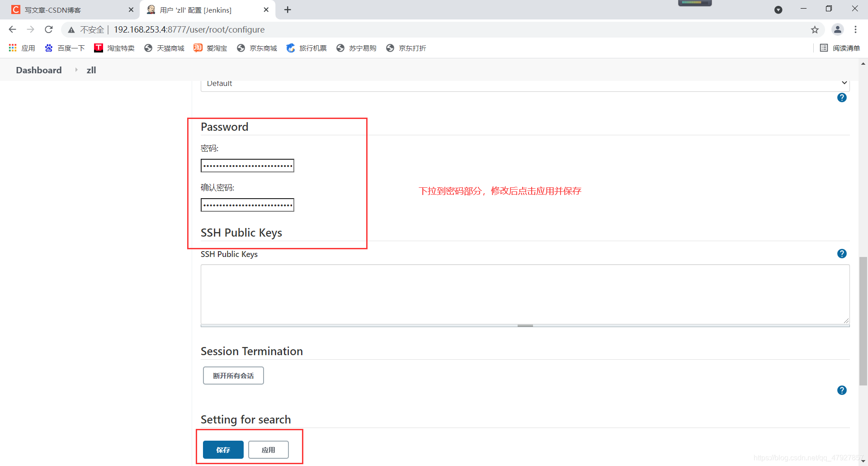Open the 京东打折 bookmark

tap(406, 48)
